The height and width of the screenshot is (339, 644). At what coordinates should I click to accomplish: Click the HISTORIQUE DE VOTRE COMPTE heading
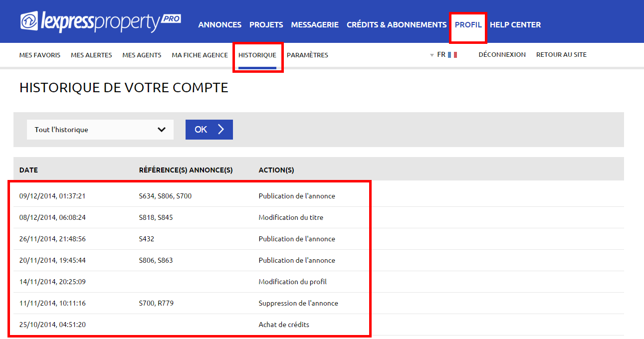pos(124,88)
